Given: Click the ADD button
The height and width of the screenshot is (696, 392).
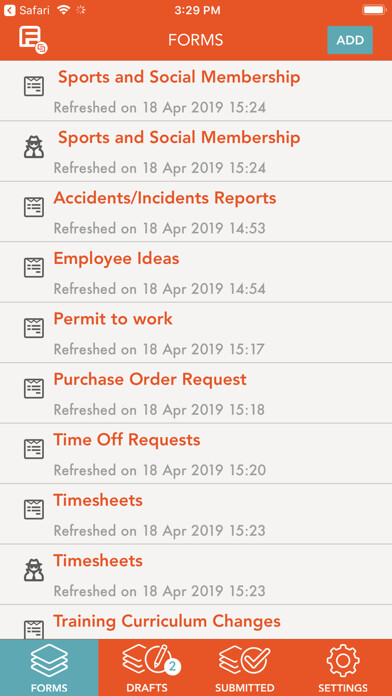Looking at the screenshot, I should tap(350, 40).
